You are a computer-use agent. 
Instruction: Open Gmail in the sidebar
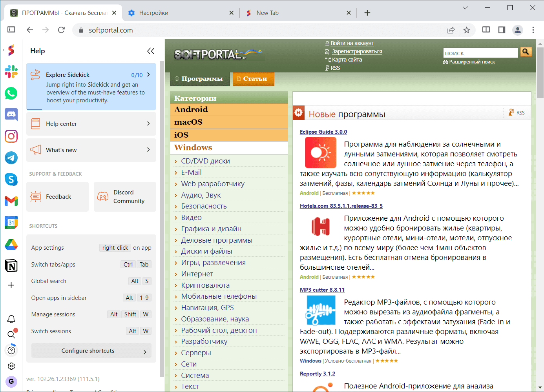[x=11, y=201]
